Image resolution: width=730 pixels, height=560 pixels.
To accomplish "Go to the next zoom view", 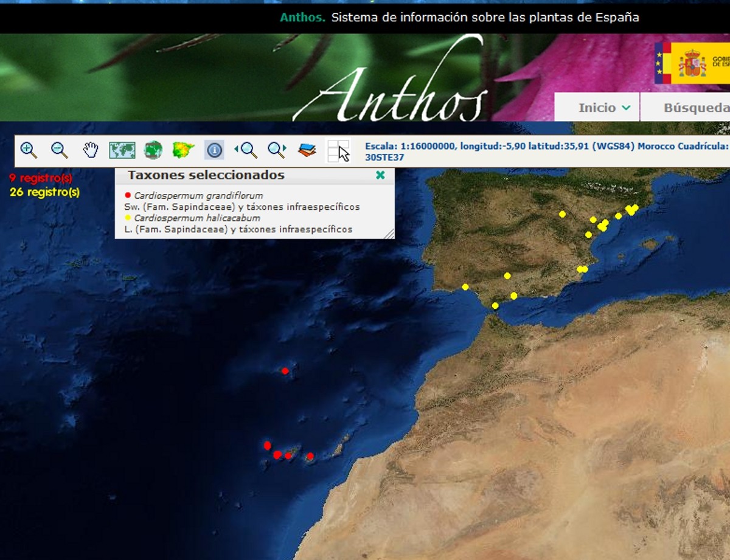I will [x=277, y=150].
